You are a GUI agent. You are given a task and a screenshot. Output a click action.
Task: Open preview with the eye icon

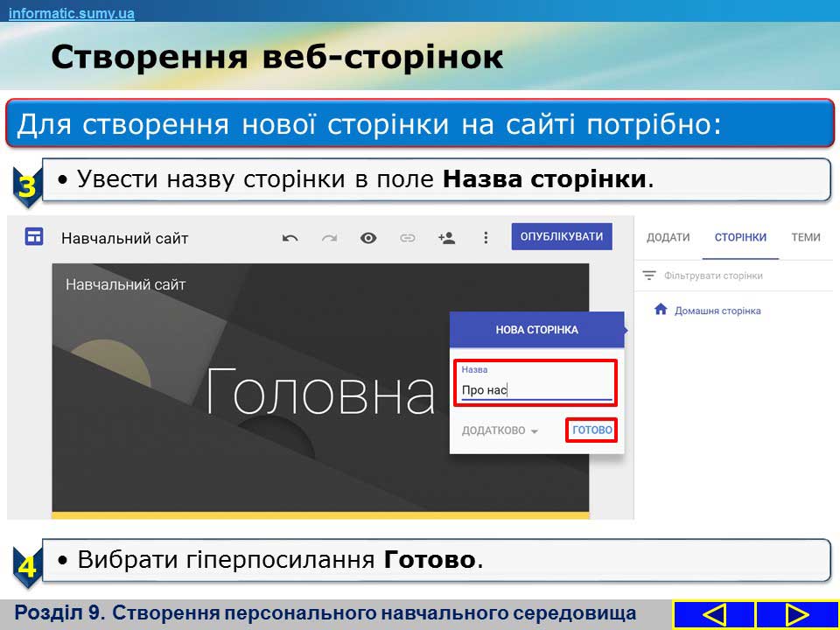(368, 238)
